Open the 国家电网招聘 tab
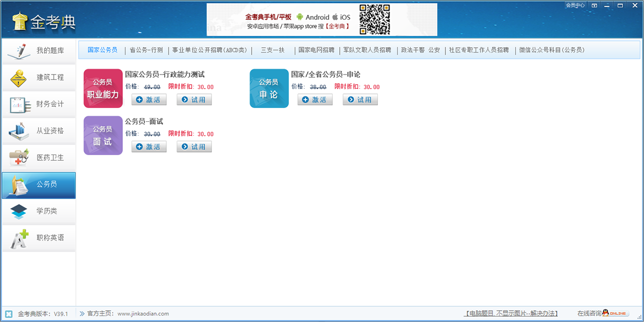The width and height of the screenshot is (644, 322). point(316,50)
